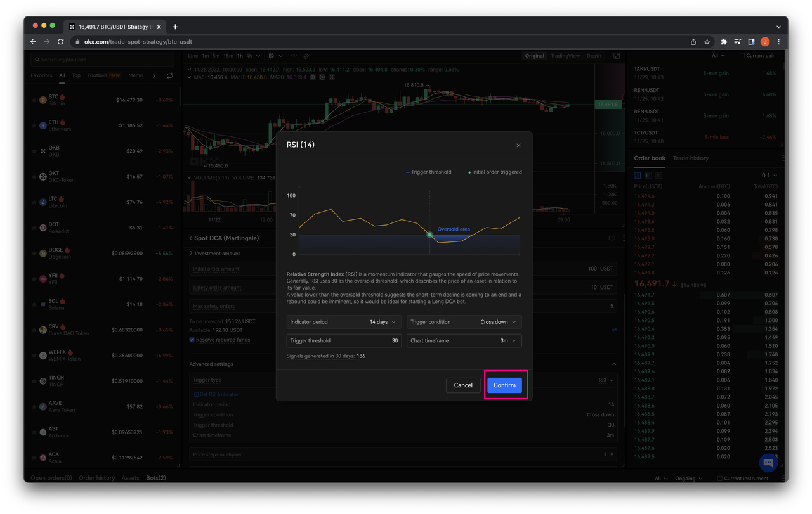Open the Indicator period dropdown set to 14 days
The height and width of the screenshot is (514, 812).
click(x=343, y=321)
